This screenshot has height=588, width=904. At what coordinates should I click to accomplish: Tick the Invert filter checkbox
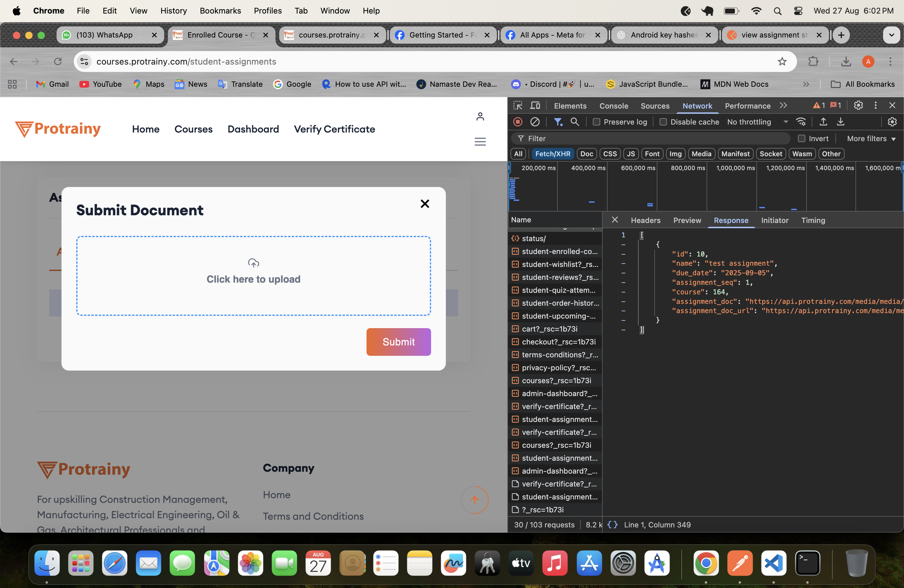coord(801,139)
